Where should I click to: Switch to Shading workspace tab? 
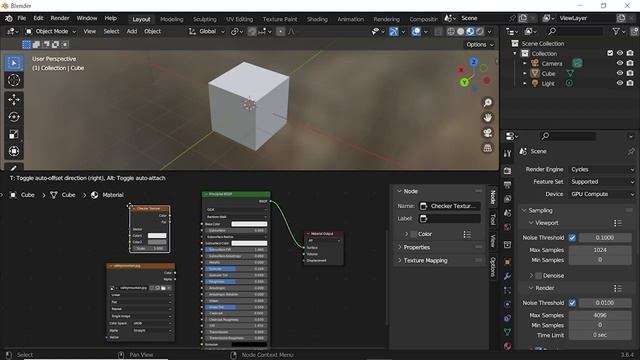317,19
